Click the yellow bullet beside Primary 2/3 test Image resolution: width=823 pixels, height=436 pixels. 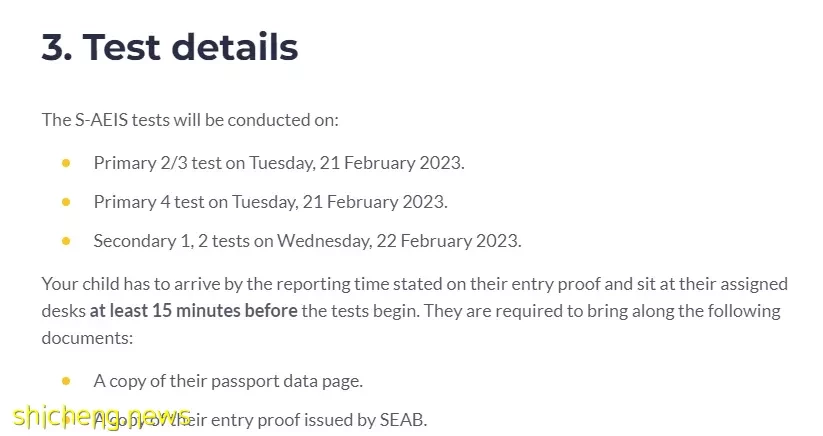click(66, 163)
